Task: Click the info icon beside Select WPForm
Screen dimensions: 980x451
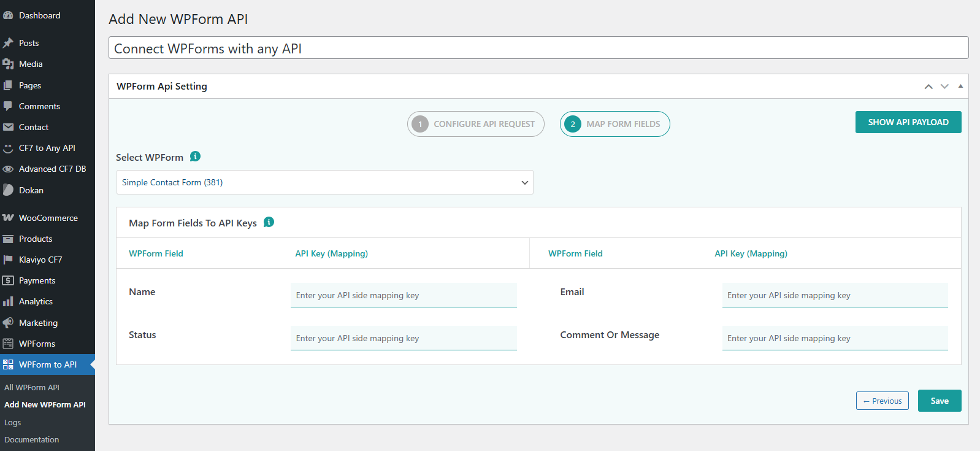Action: pos(195,156)
